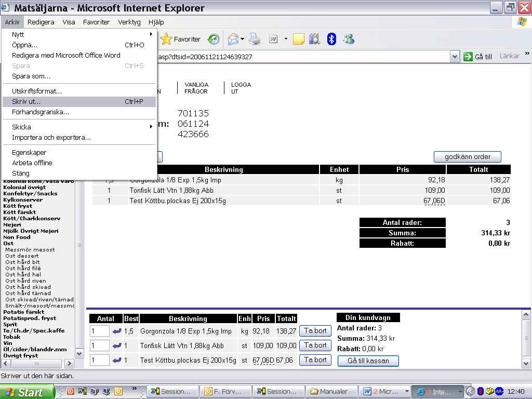Open the Potatis färskt category
Viewport: 532px width, 399px height.
point(24,312)
